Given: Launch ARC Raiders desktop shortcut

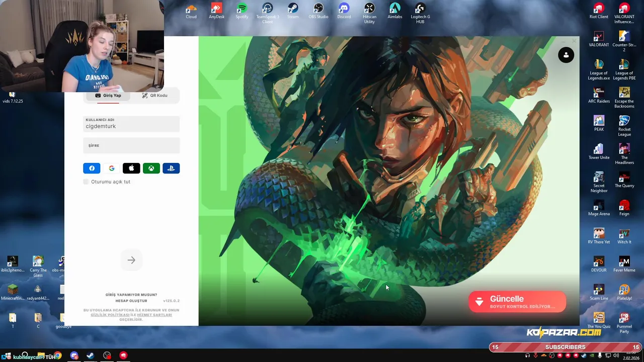Looking at the screenshot, I should click(x=599, y=96).
